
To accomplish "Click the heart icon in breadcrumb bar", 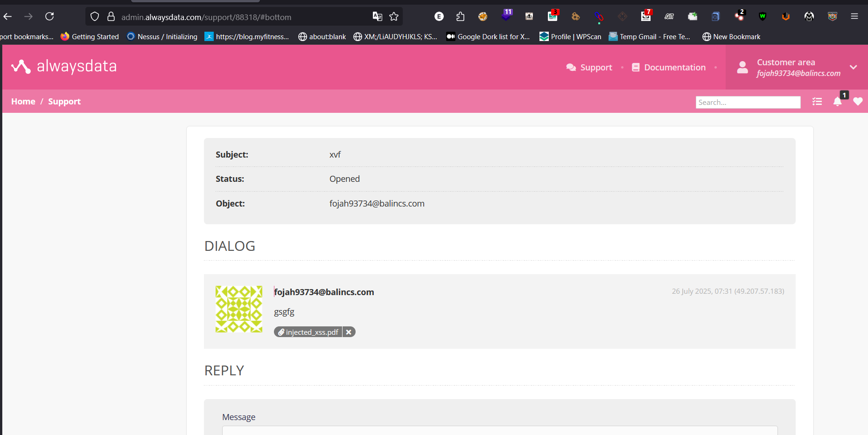I will (858, 102).
